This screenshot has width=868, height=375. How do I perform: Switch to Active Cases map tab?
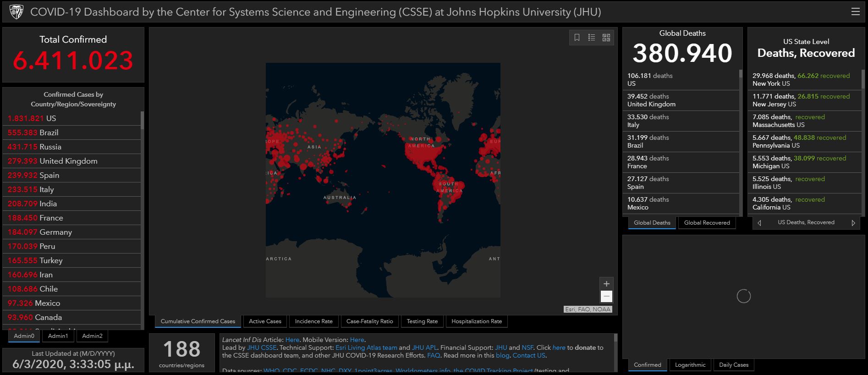click(x=265, y=321)
